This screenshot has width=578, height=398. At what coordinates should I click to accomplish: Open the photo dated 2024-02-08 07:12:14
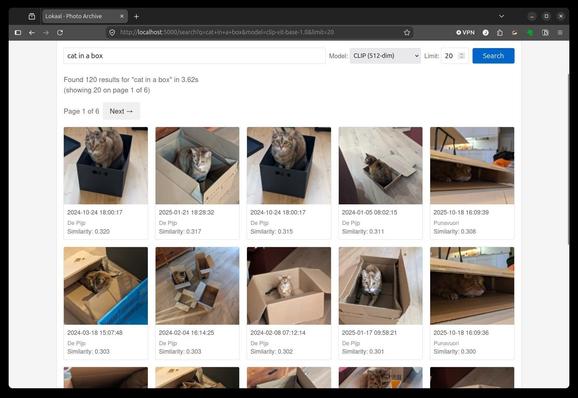click(x=289, y=286)
